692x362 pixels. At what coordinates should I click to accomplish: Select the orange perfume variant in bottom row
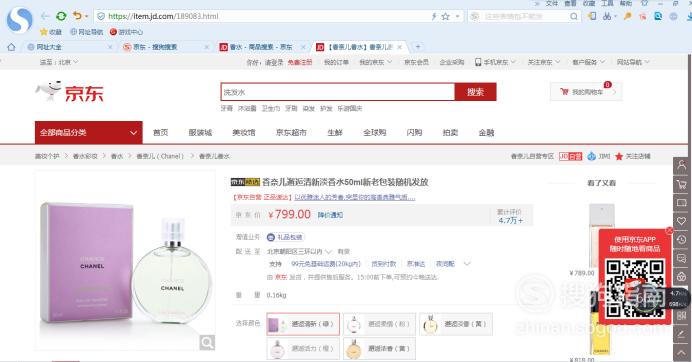303,349
